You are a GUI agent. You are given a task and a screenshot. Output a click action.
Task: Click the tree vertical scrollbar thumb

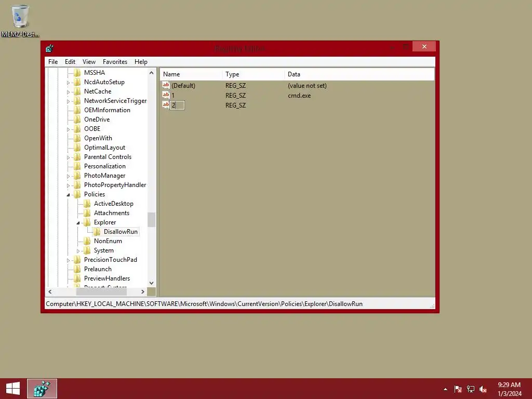pyautogui.click(x=151, y=220)
